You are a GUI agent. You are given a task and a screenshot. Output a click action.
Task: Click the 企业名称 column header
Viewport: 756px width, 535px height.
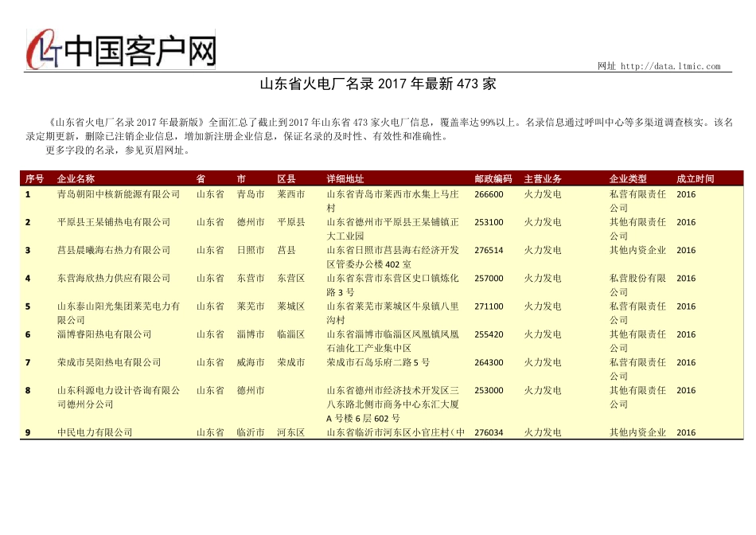pyautogui.click(x=76, y=179)
